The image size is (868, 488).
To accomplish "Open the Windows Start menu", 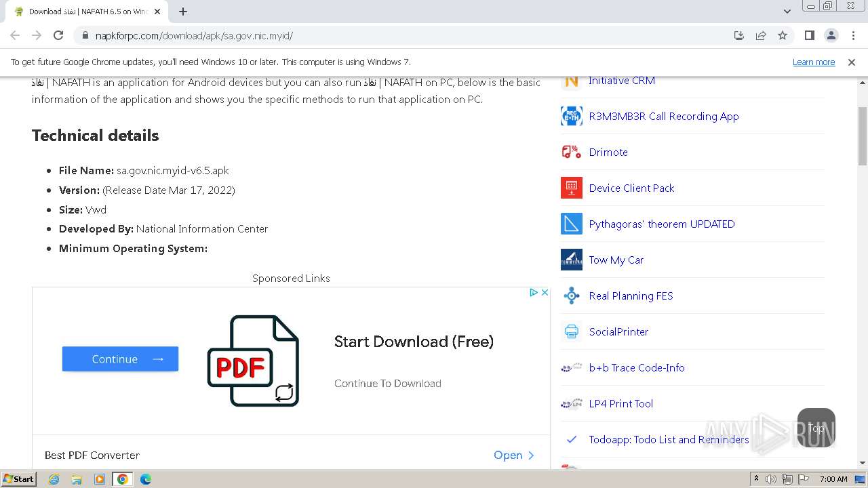I will (18, 479).
